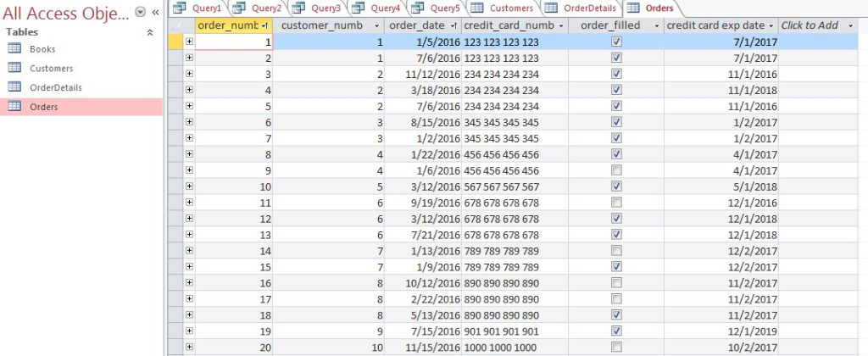The image size is (868, 356).
Task: Click the exp date cell of order 4
Action: coord(721,90)
